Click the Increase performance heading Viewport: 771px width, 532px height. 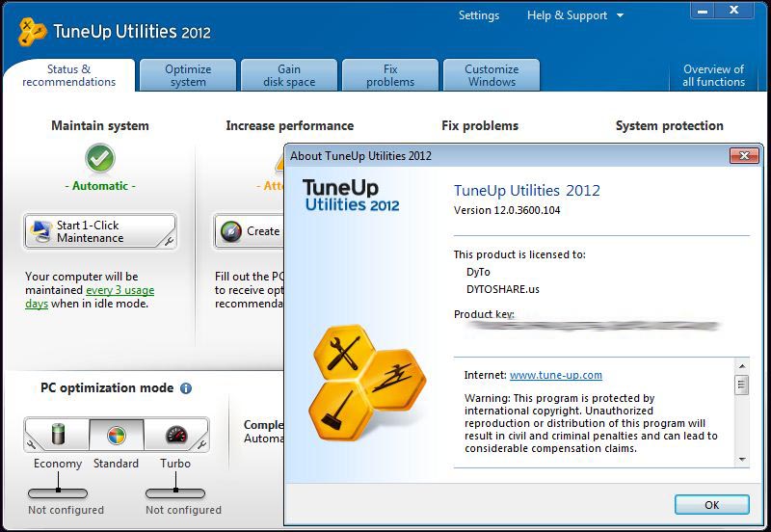click(290, 126)
